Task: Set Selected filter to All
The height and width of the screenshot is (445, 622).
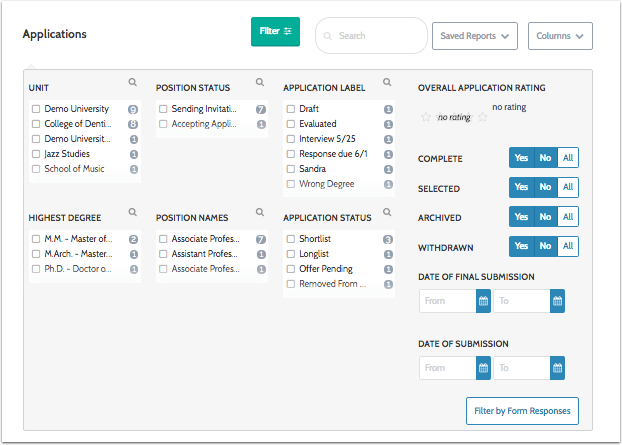Action: coord(568,187)
